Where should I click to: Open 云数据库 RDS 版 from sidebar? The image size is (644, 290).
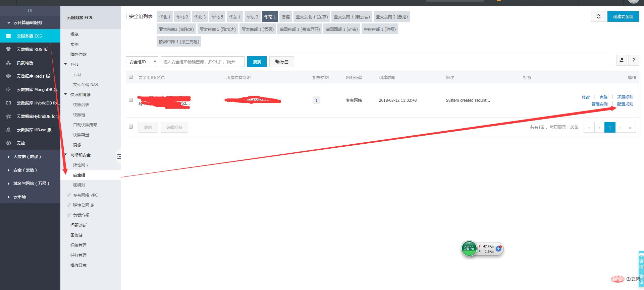(32, 49)
